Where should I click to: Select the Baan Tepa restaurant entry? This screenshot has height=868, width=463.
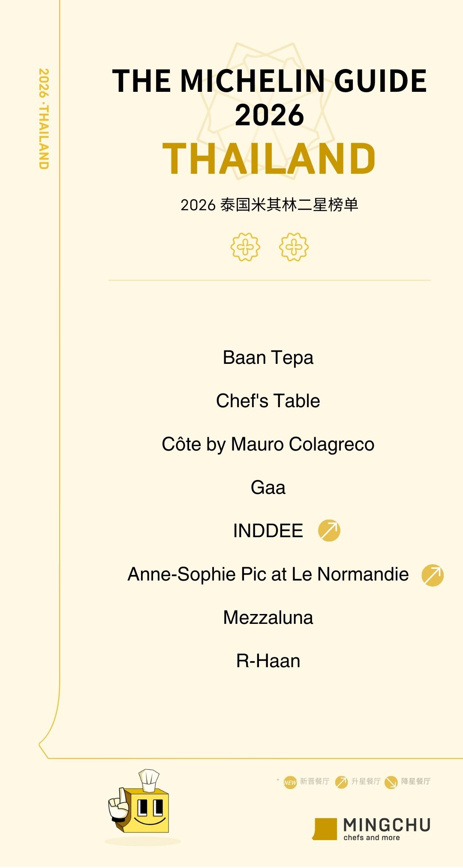coord(268,357)
